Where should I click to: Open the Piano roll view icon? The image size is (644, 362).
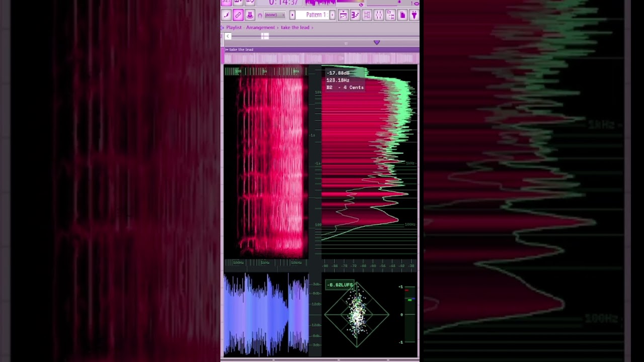click(355, 15)
